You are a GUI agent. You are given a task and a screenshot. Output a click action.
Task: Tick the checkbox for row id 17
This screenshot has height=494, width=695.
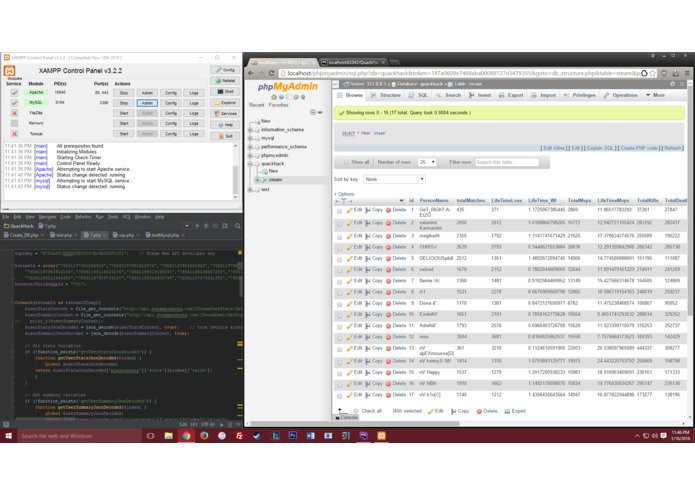(340, 396)
